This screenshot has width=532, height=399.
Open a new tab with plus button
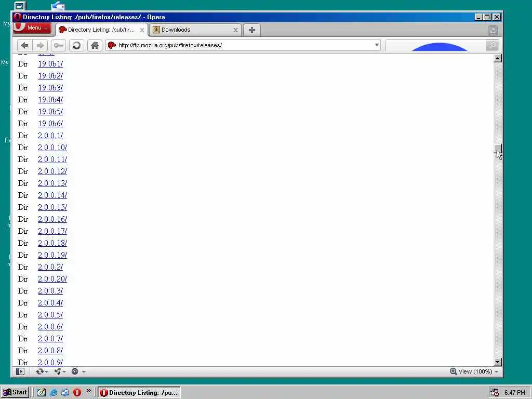(x=252, y=30)
